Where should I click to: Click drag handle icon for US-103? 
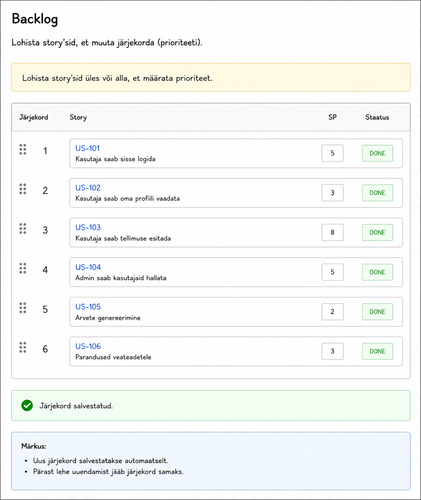23,229
